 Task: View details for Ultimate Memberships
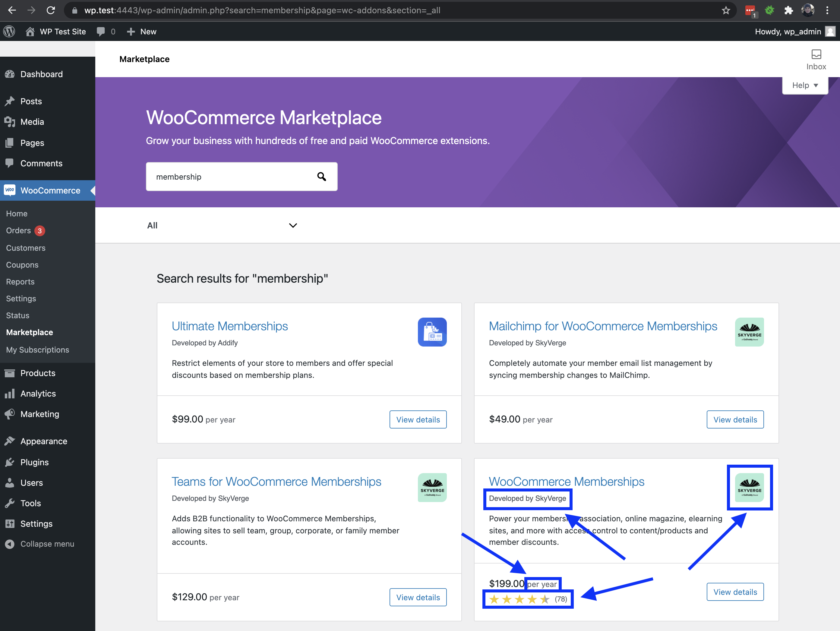pos(418,419)
